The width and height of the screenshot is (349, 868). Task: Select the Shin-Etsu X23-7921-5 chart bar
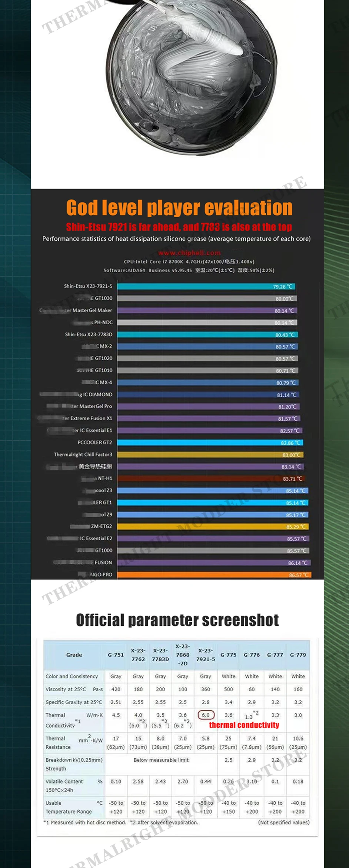coord(206,286)
